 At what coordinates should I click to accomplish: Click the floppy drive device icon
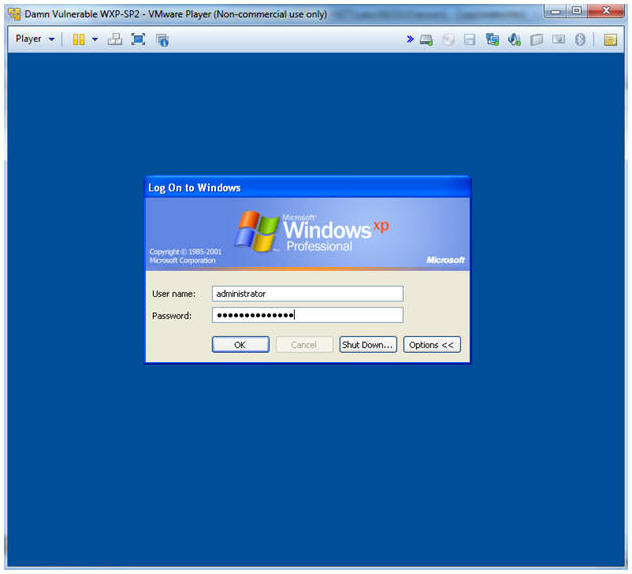tap(470, 40)
